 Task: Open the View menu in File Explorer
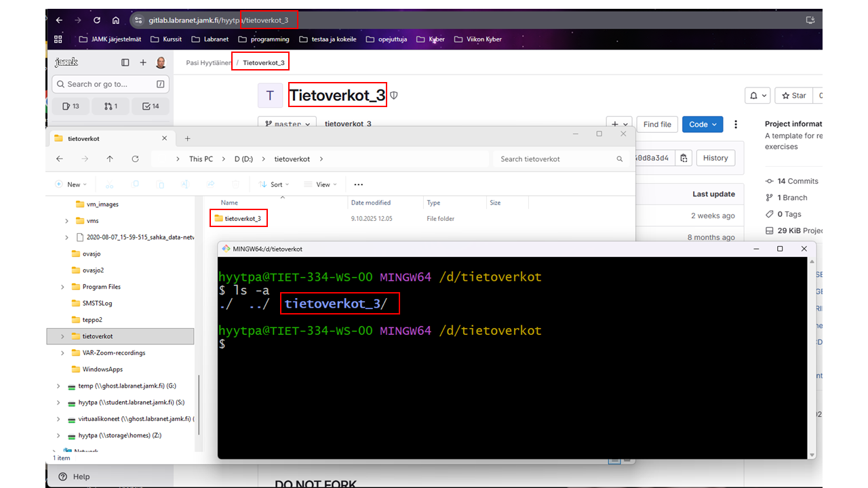[x=321, y=184]
